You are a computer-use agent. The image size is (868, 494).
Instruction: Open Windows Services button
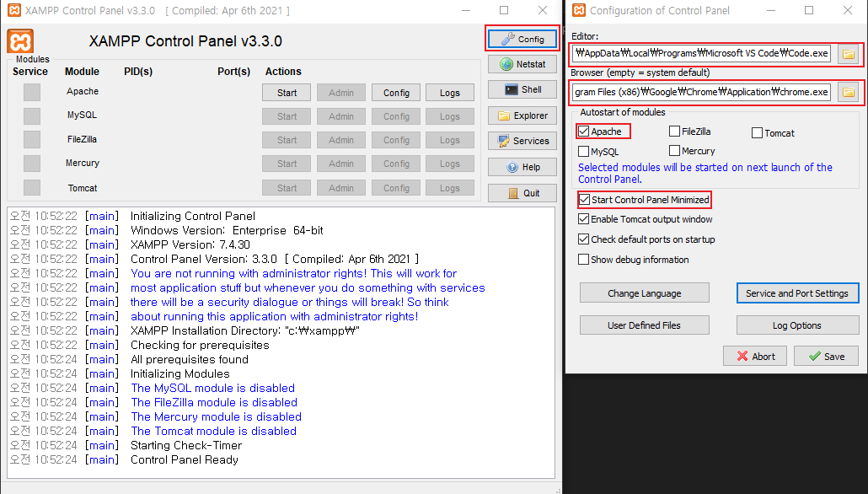522,142
